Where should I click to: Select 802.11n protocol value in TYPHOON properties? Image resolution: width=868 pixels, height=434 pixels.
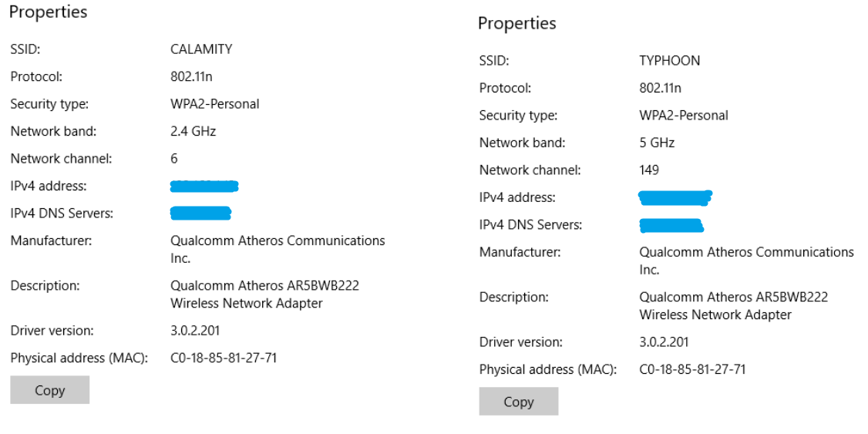coord(660,88)
